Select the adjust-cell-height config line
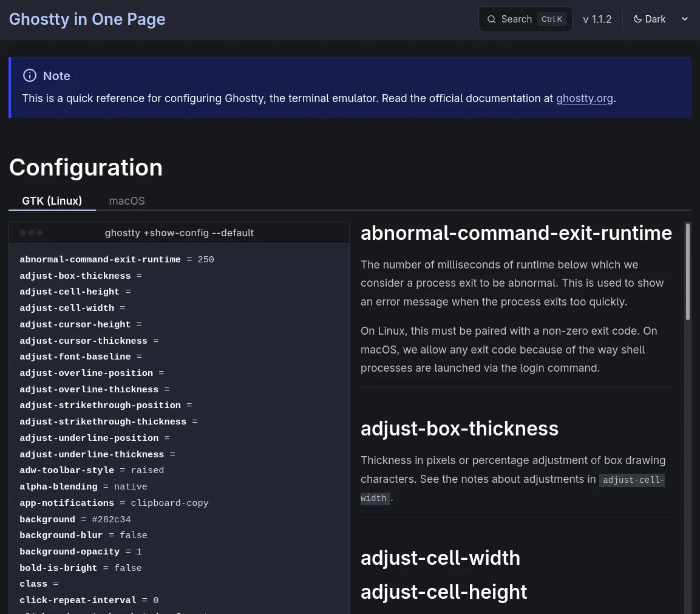The height and width of the screenshot is (614, 700). [75, 292]
